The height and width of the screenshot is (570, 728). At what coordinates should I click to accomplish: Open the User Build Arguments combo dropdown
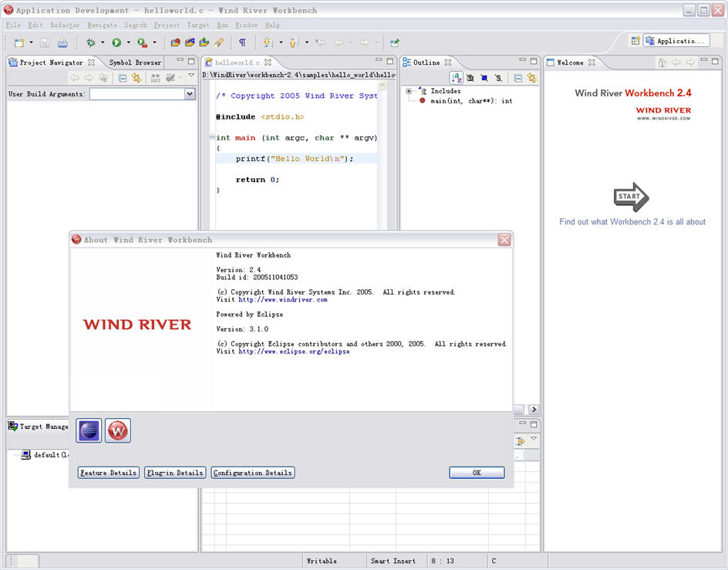(x=190, y=94)
